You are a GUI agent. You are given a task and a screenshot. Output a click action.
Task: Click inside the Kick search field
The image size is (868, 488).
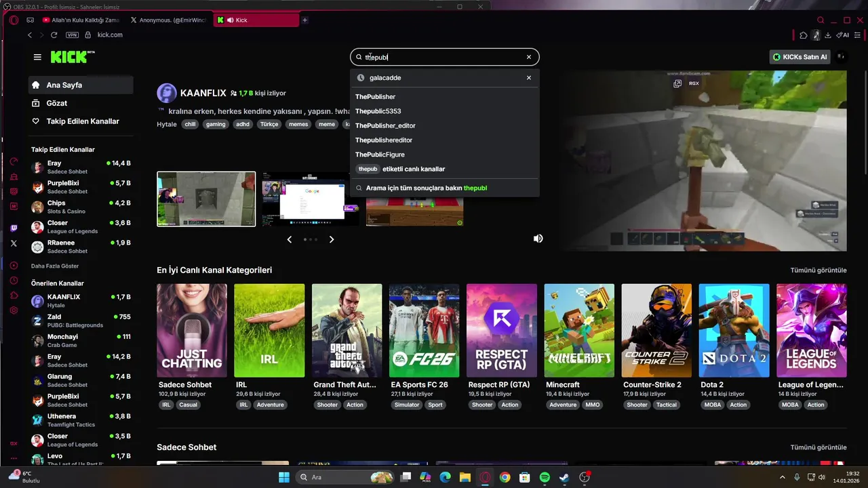(x=444, y=57)
